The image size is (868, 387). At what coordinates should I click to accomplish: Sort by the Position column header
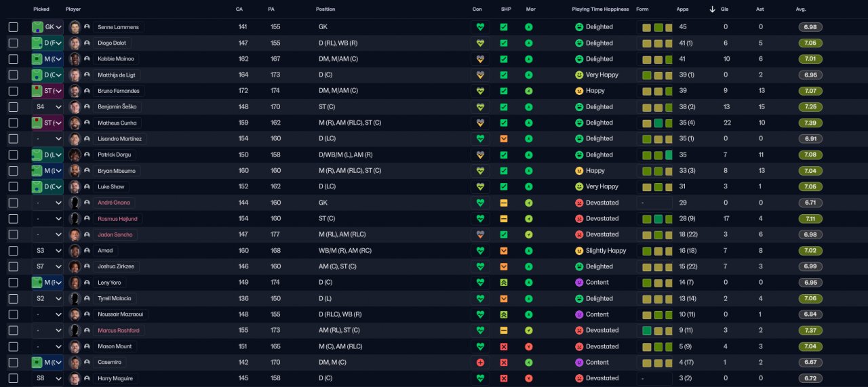coord(325,9)
